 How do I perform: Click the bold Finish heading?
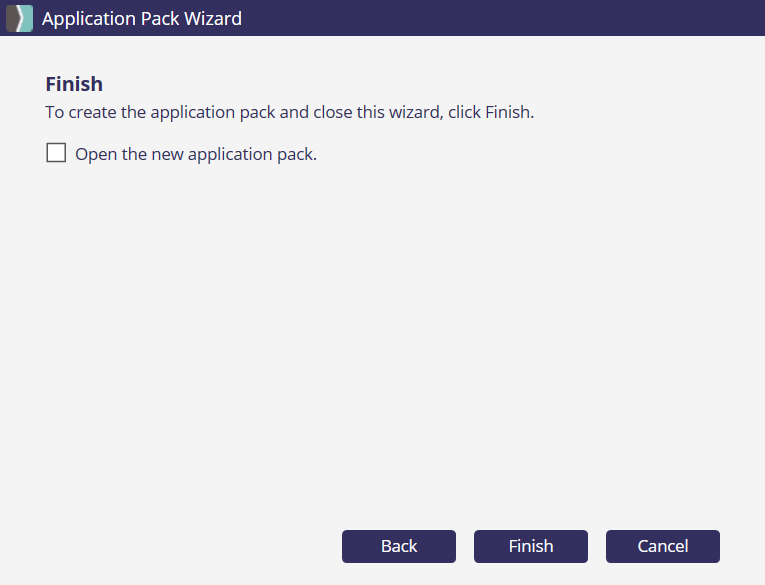click(74, 84)
